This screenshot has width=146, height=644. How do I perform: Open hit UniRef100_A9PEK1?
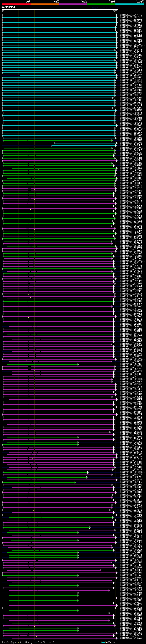coord(131,25)
